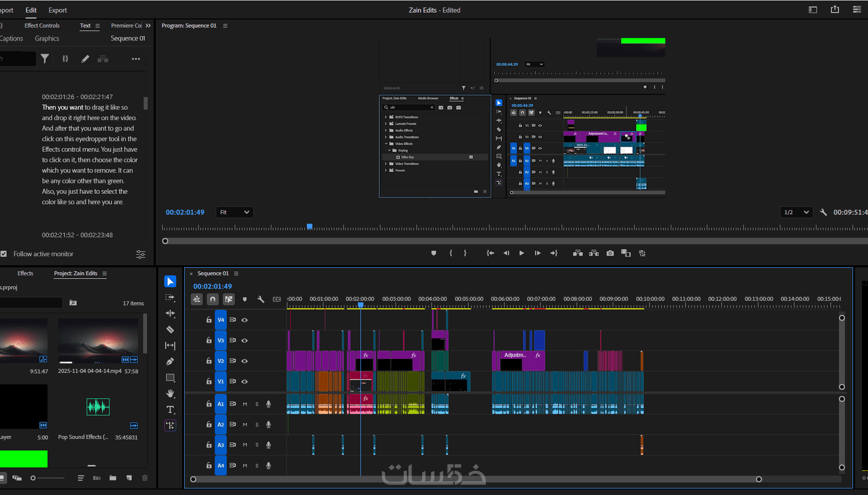Select the Project: Zain Edits tab
This screenshot has width=868, height=495.
76,274
